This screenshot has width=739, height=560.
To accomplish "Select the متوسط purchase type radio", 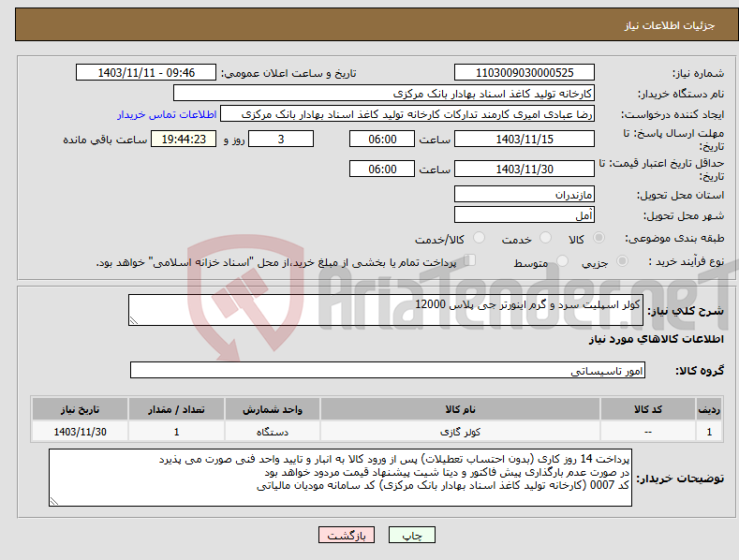I will 562,261.
